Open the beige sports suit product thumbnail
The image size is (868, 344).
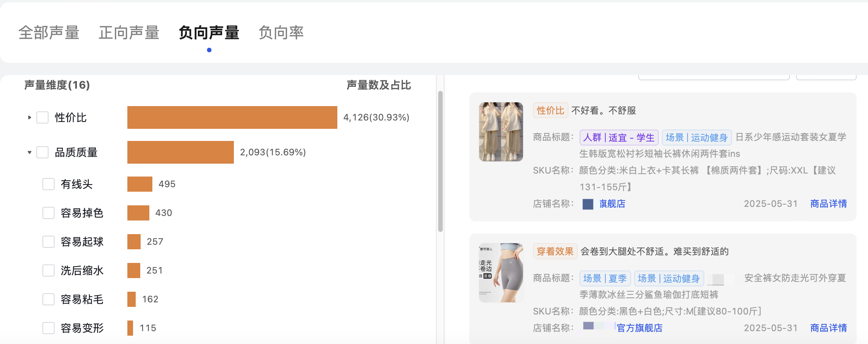[x=501, y=132]
